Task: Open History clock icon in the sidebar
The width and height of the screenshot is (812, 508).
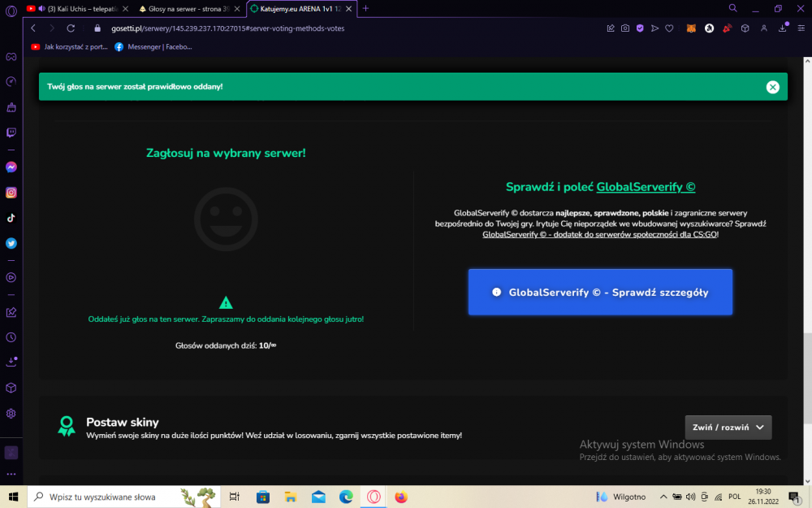Action: click(x=11, y=337)
